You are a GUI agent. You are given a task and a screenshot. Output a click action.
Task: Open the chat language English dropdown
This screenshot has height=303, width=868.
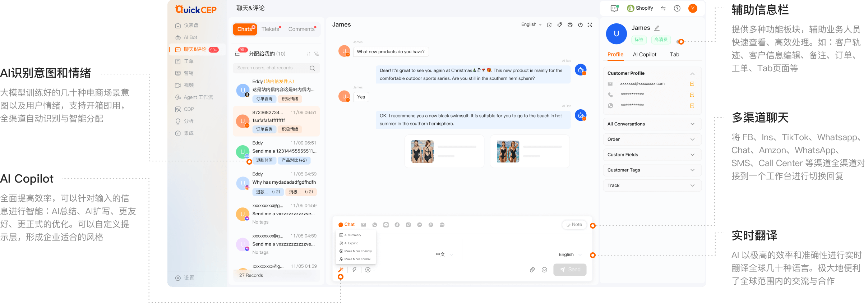coord(531,24)
